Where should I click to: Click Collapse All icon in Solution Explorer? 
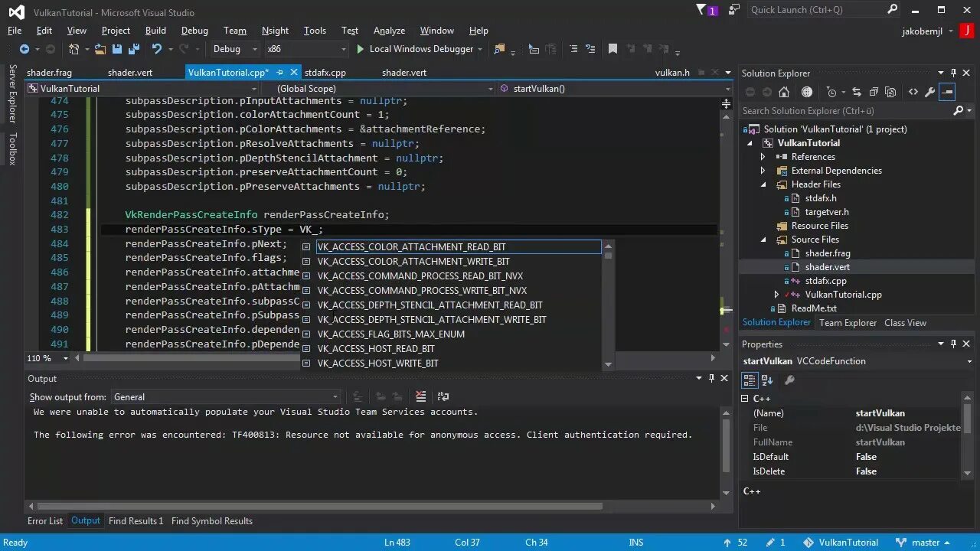point(873,92)
